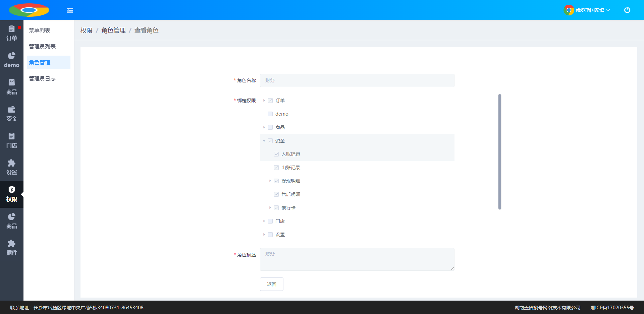Toggle the 出账记录 checkbox
Screen dimensions: 644x314
tap(276, 168)
